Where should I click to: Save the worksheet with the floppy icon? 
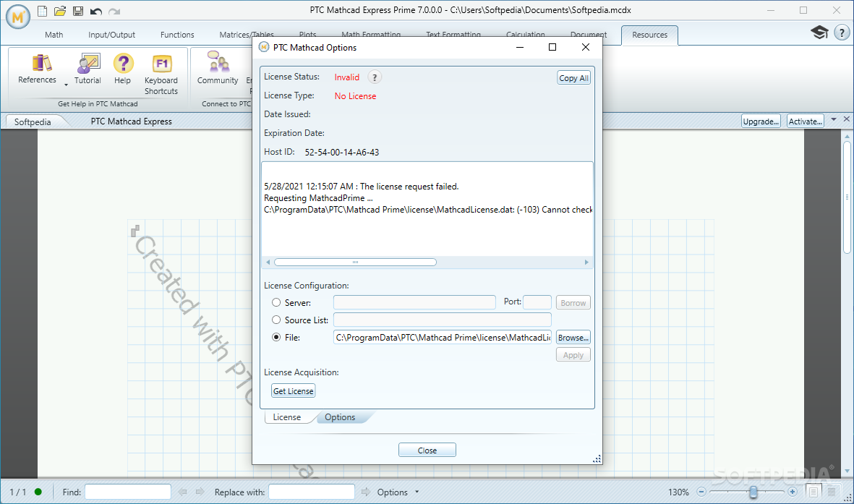(78, 11)
